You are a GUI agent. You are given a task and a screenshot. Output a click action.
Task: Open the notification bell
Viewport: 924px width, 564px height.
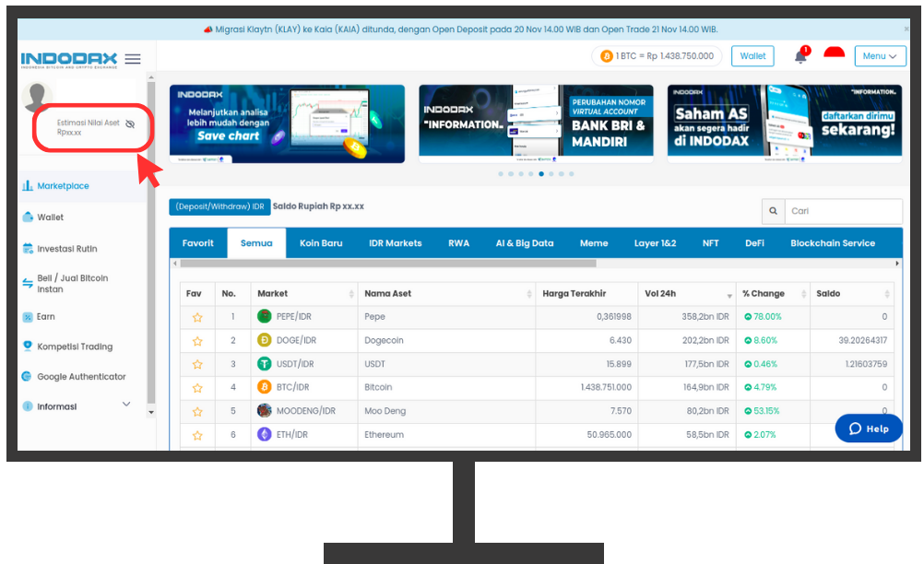(800, 56)
